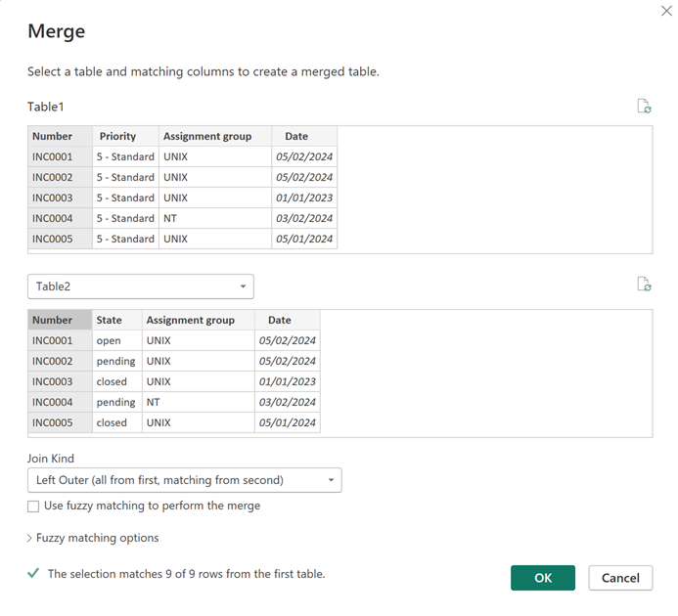The image size is (678, 616).
Task: Click the 'pending' cell for INC0002
Action: (115, 361)
